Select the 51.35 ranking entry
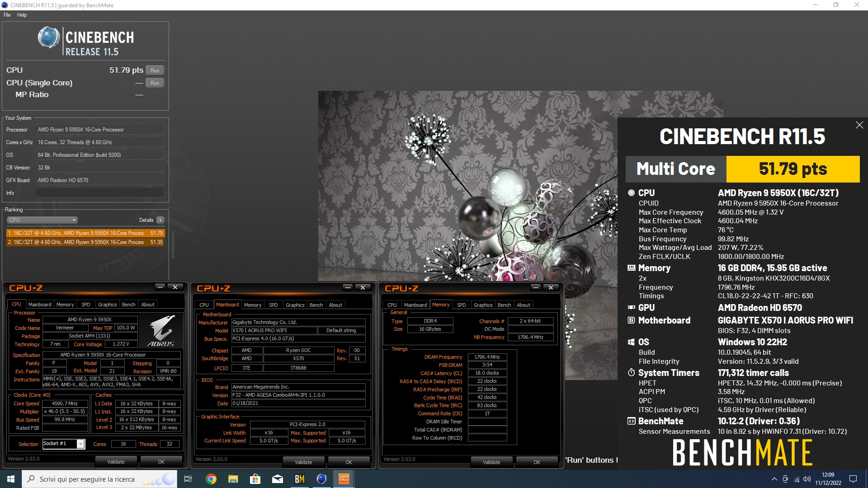Viewport: 868px width, 488px height. tap(85, 242)
